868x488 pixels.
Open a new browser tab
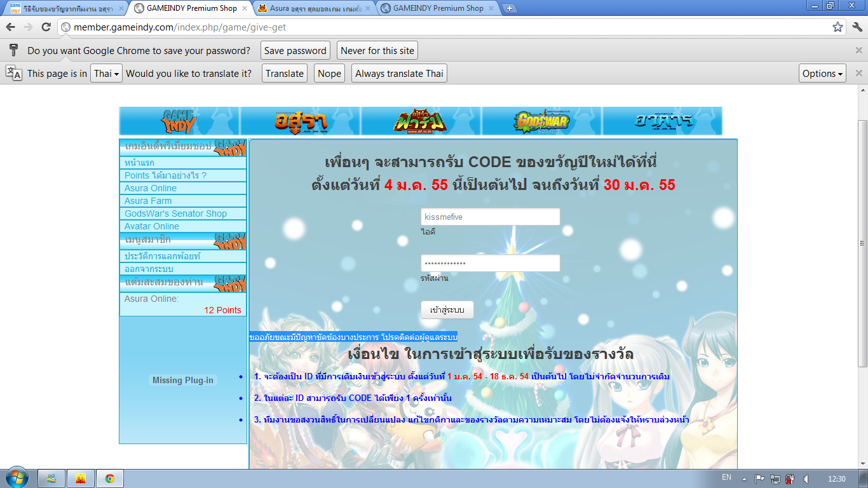[509, 8]
